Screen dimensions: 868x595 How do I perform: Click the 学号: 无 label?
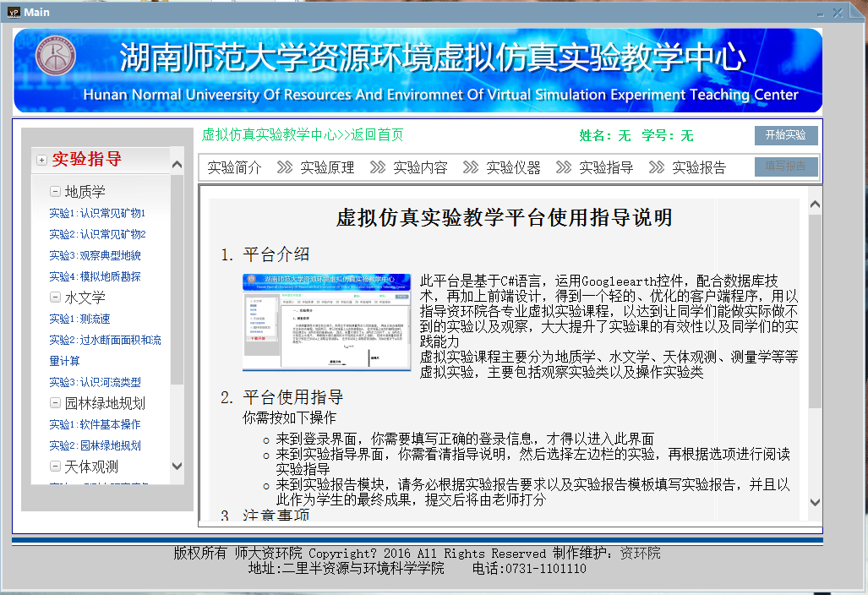[667, 135]
